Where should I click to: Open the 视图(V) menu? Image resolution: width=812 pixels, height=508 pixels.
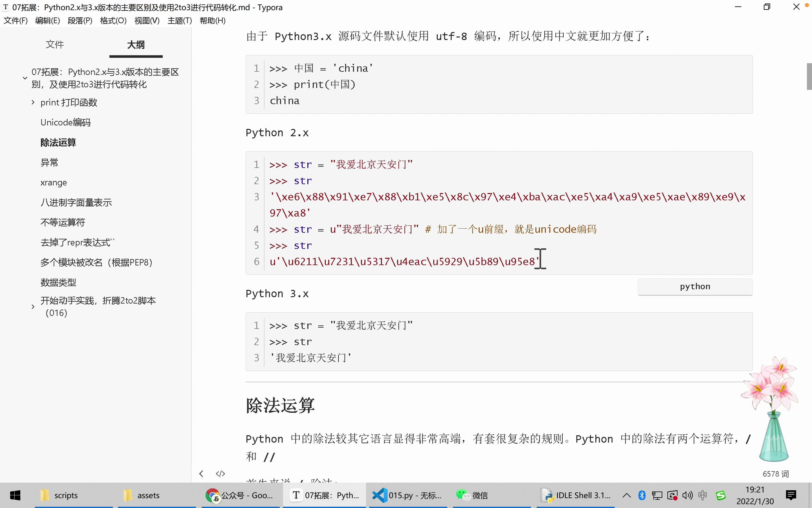coord(147,21)
